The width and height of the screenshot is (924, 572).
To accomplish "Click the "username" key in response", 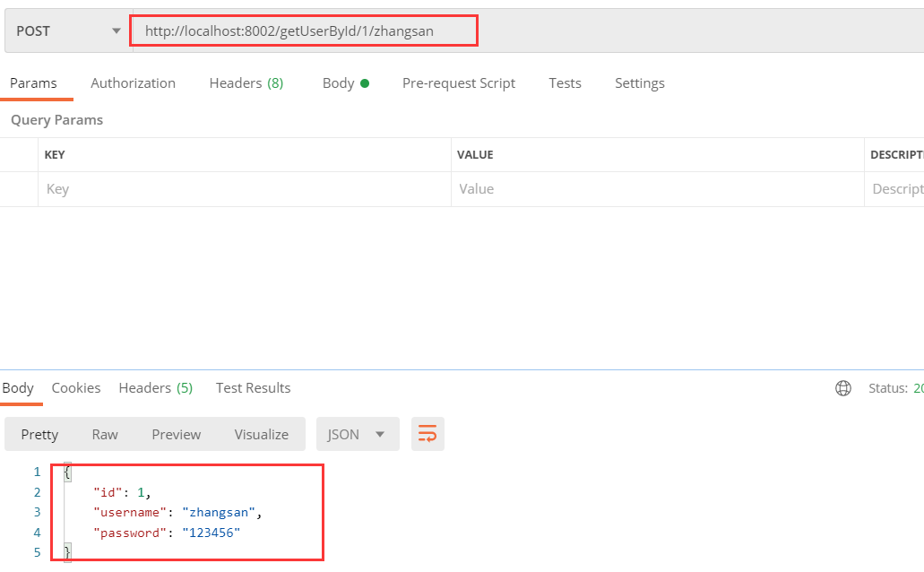I will pos(130,513).
